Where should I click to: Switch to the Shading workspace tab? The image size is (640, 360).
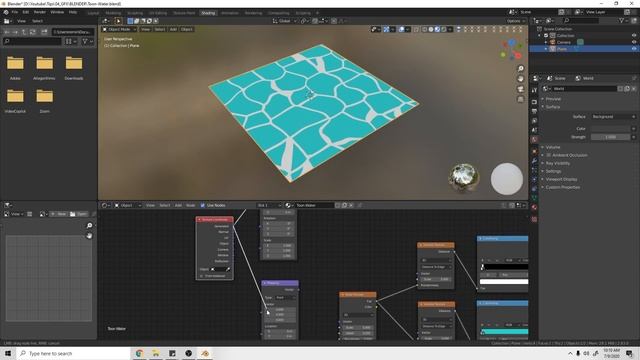[208, 13]
